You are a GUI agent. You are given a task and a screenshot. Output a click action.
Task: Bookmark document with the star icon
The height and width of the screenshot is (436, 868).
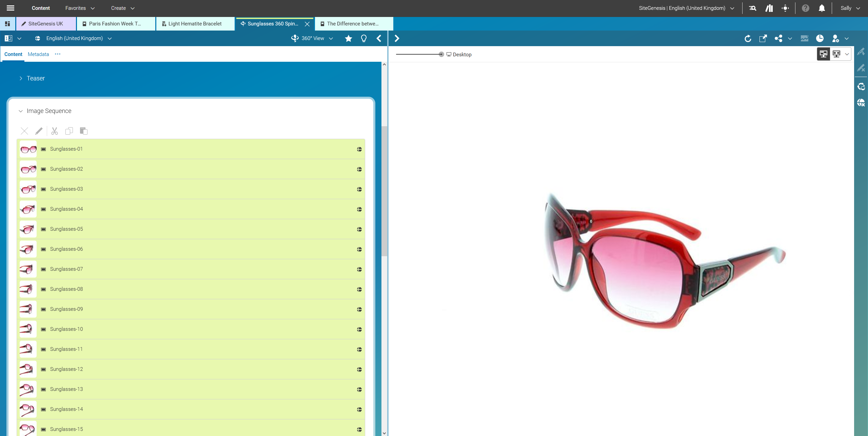coord(348,38)
